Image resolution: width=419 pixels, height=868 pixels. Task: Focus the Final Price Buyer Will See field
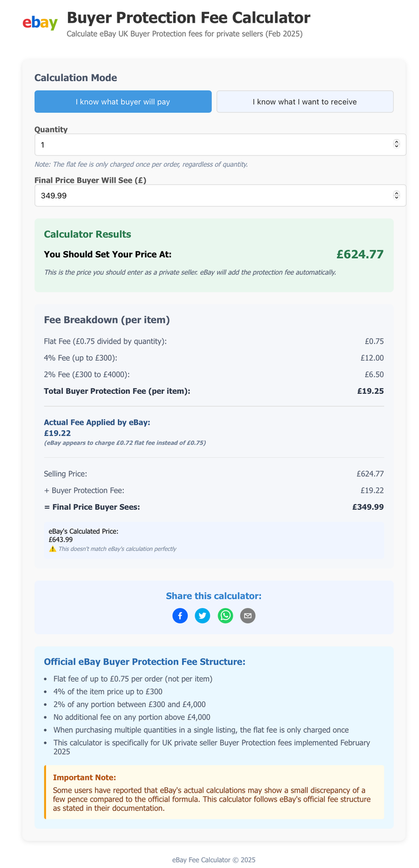[x=220, y=195]
